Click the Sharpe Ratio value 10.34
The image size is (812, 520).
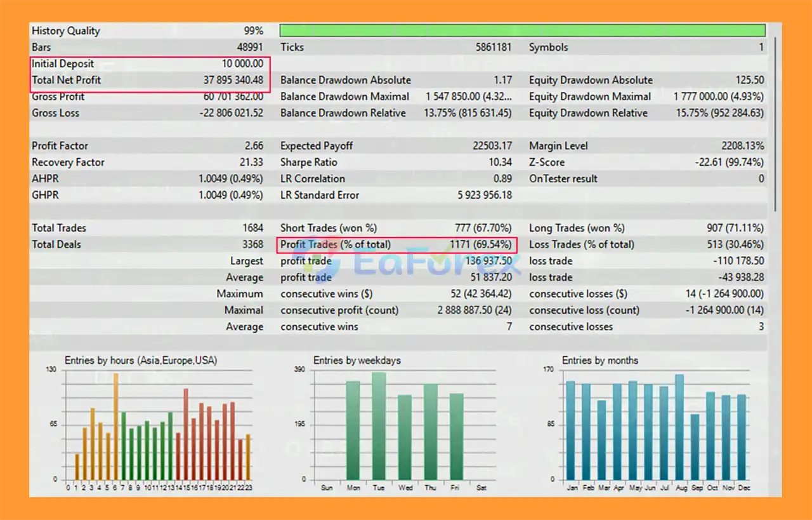click(500, 162)
